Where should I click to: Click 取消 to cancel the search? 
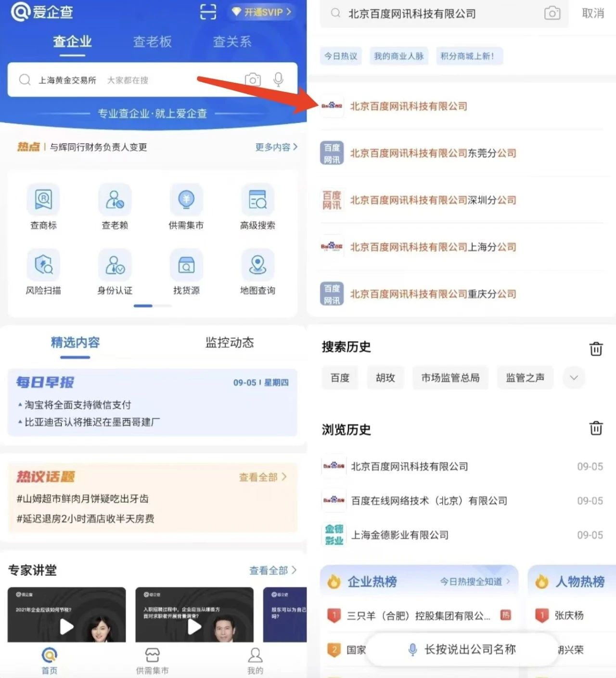click(593, 13)
